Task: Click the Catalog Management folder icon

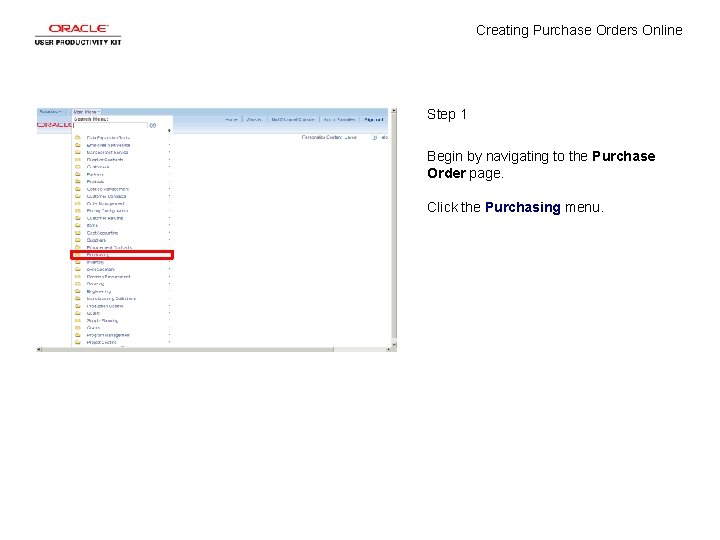Action: pos(78,189)
